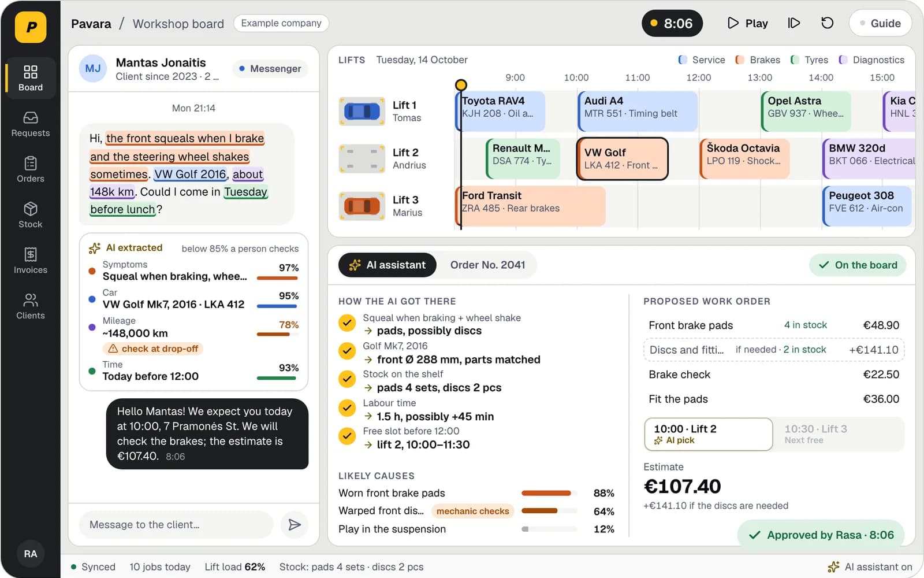Start the Play button
924x578 pixels.
click(x=748, y=23)
